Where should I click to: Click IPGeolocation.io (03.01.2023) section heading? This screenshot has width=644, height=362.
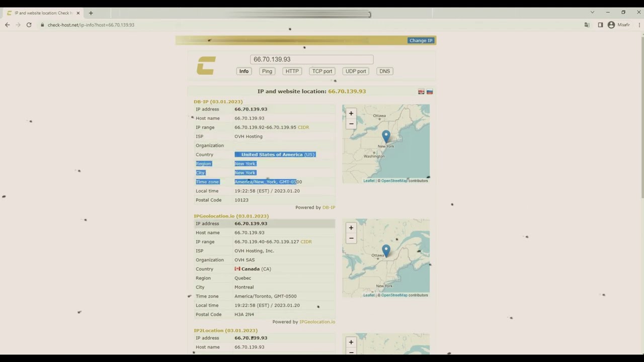(x=231, y=216)
